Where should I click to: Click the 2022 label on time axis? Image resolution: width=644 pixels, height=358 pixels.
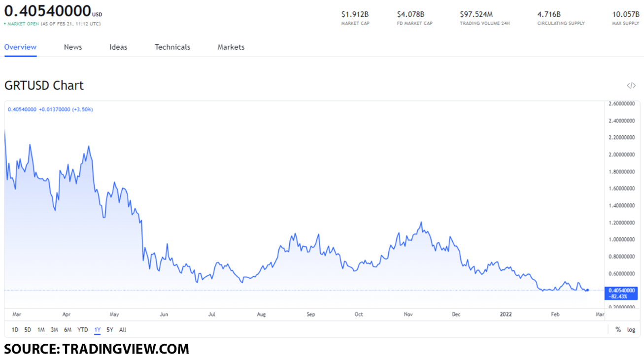(507, 314)
